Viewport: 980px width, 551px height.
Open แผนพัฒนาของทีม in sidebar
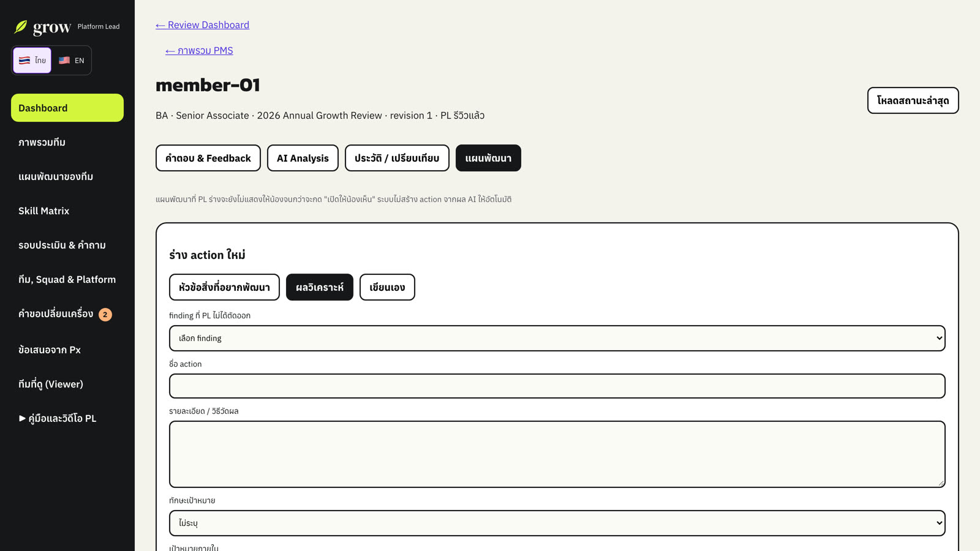click(x=67, y=176)
